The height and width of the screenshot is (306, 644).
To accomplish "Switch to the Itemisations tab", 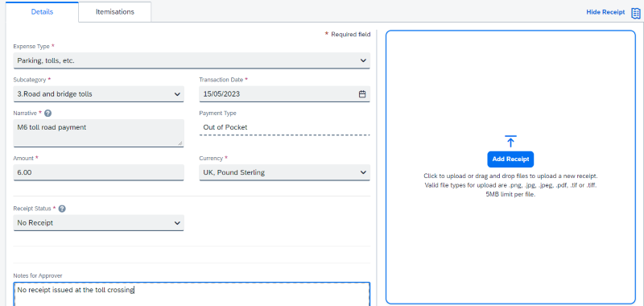I will point(115,12).
